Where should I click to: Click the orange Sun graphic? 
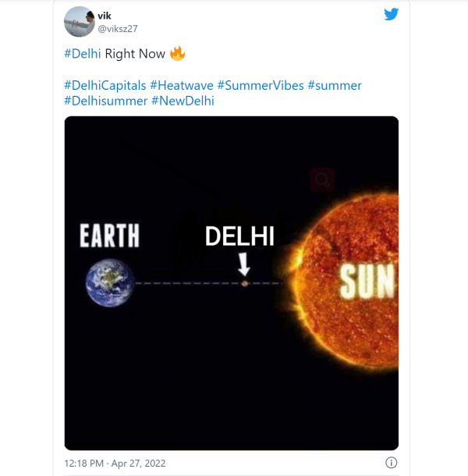[355, 281]
